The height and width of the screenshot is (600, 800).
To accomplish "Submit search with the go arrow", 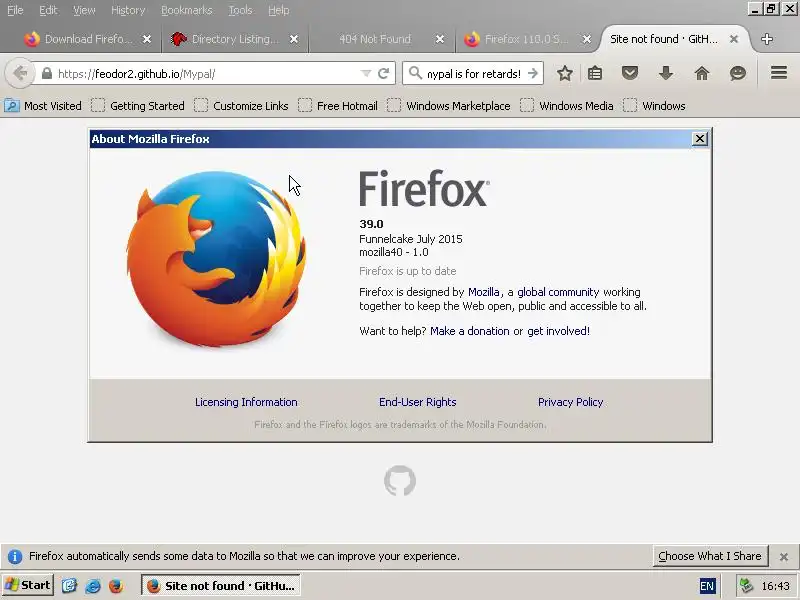I will [x=533, y=73].
